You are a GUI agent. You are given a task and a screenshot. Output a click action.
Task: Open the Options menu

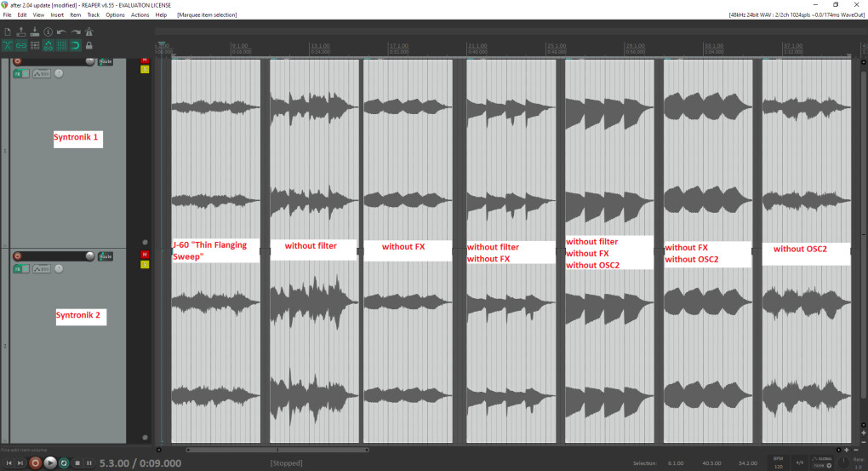coord(115,15)
